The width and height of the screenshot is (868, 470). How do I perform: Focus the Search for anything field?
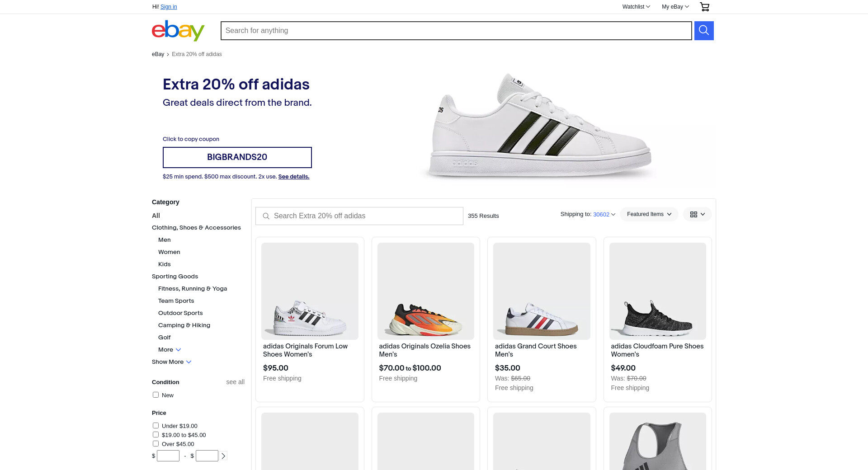click(x=456, y=31)
